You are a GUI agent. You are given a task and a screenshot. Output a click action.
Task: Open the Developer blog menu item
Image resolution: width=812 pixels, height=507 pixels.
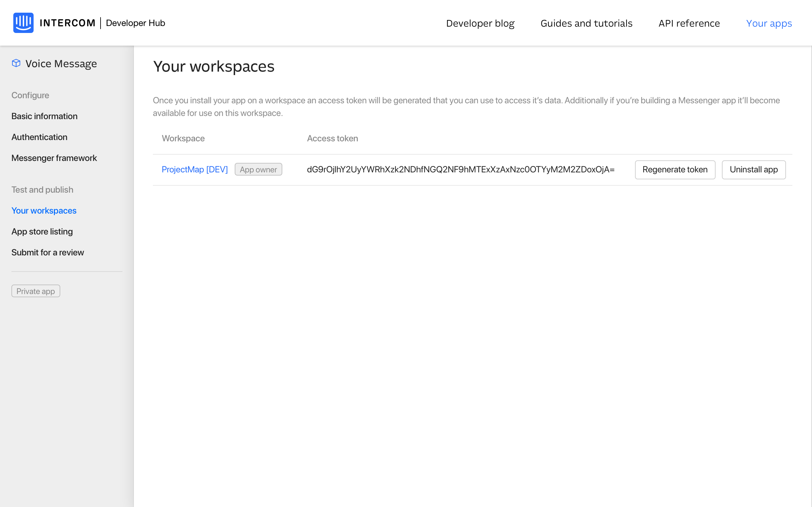coord(480,23)
